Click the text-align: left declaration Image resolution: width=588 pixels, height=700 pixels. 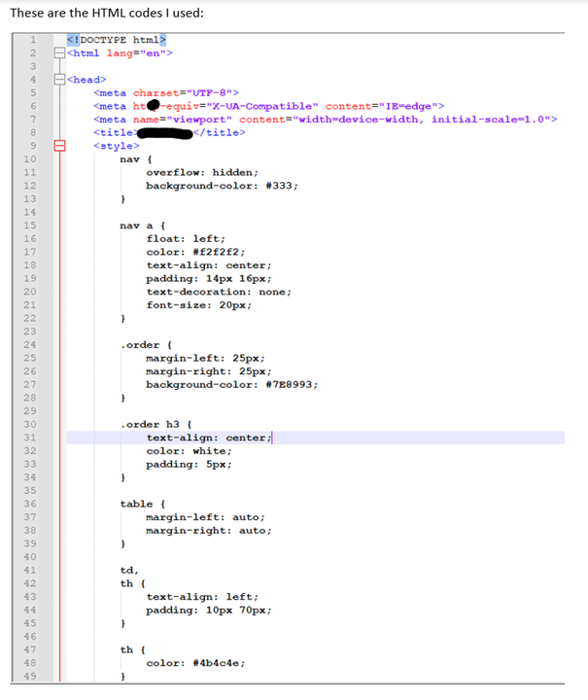click(x=202, y=597)
